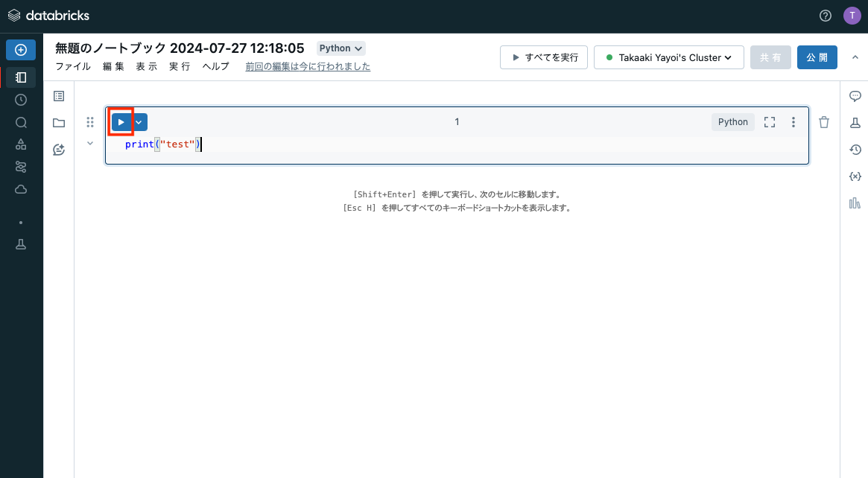This screenshot has height=478, width=868.
Task: Click the 公開 button
Action: [x=817, y=57]
